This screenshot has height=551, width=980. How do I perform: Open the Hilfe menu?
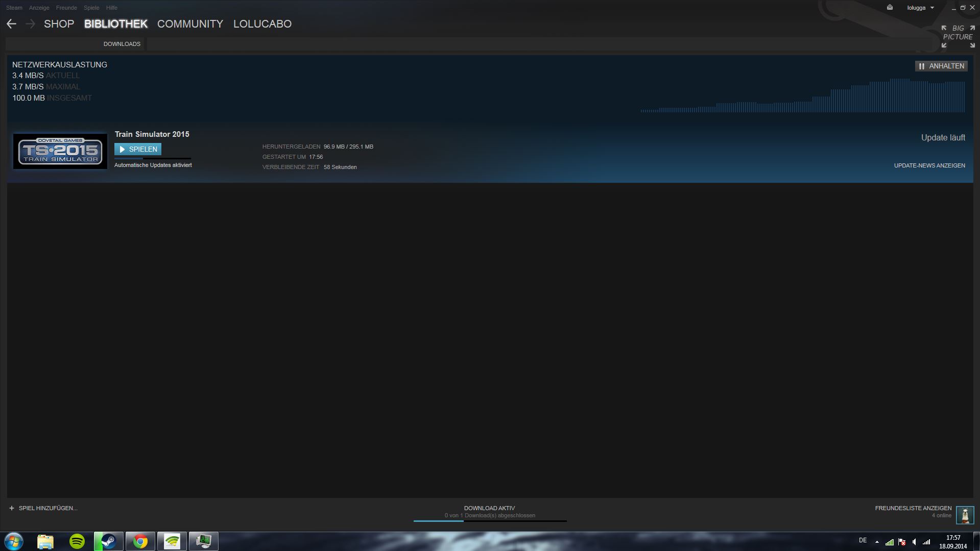click(x=112, y=8)
